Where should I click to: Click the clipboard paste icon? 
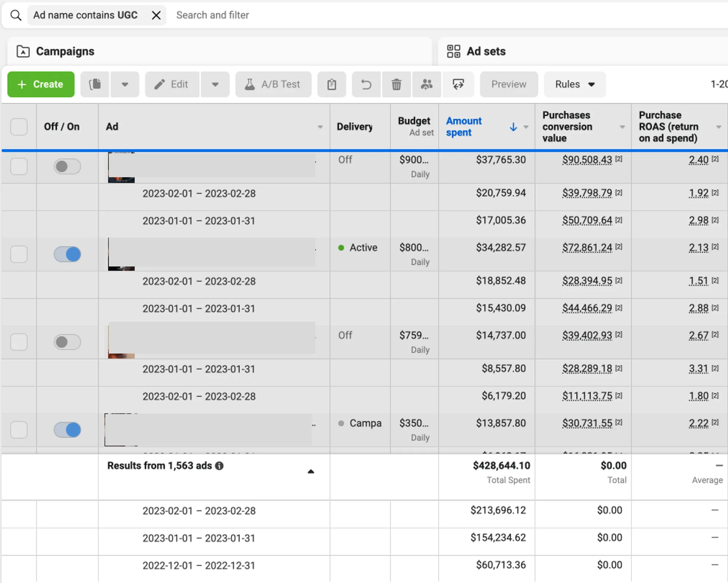(332, 84)
